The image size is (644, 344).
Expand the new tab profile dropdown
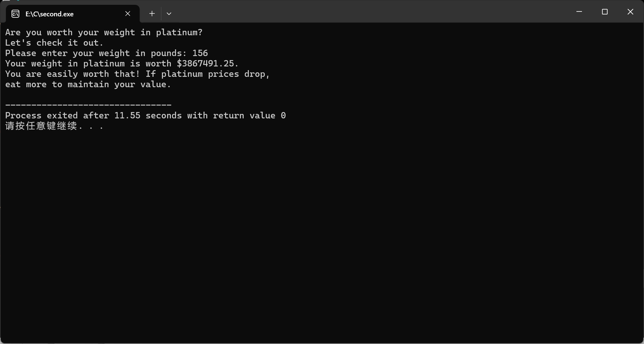169,14
